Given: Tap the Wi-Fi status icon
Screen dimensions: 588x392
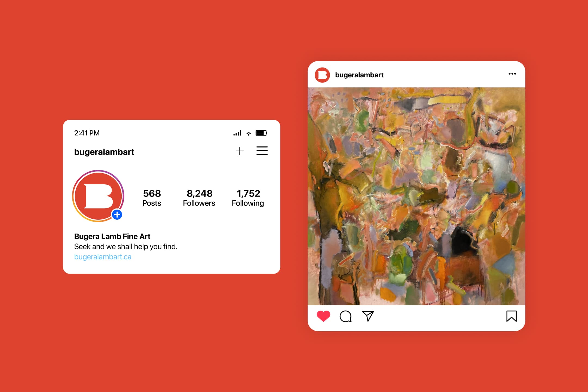Looking at the screenshot, I should (x=249, y=133).
